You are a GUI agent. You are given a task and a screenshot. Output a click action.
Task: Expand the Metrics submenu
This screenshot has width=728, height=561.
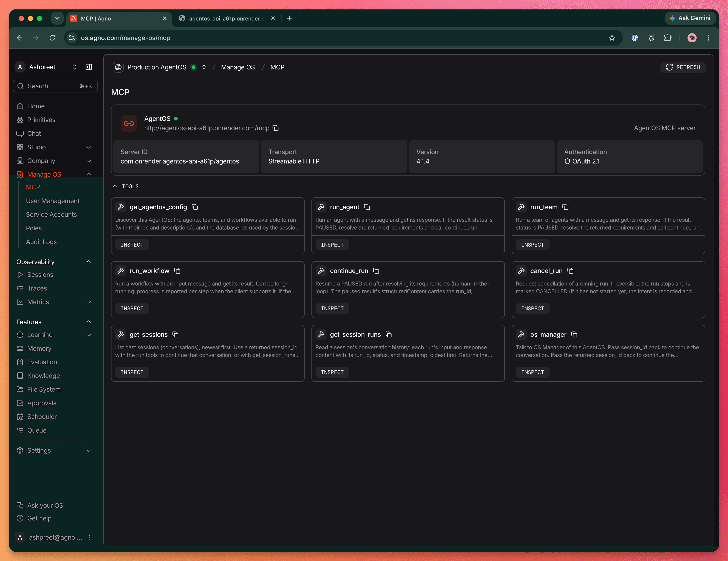(x=89, y=302)
